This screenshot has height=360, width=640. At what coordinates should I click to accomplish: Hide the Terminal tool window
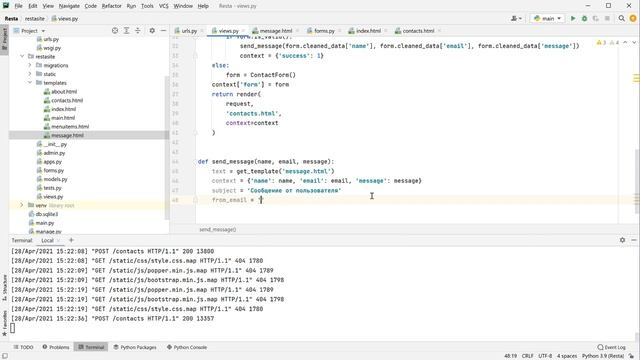tap(633, 240)
